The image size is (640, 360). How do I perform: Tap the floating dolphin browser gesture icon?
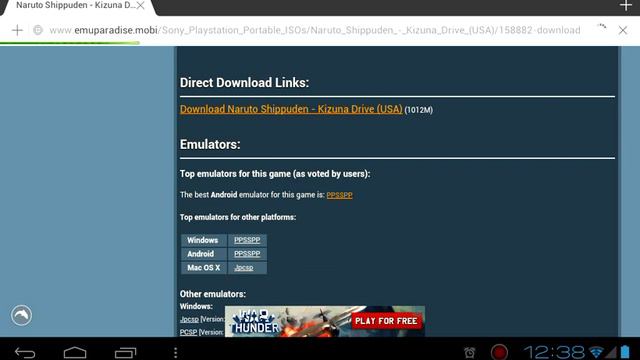(x=21, y=315)
